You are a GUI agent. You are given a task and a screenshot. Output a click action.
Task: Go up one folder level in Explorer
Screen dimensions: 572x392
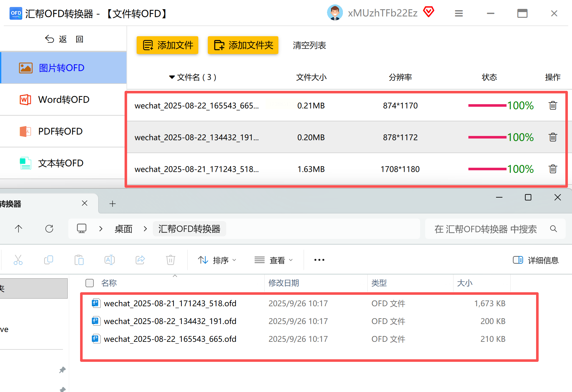point(18,229)
